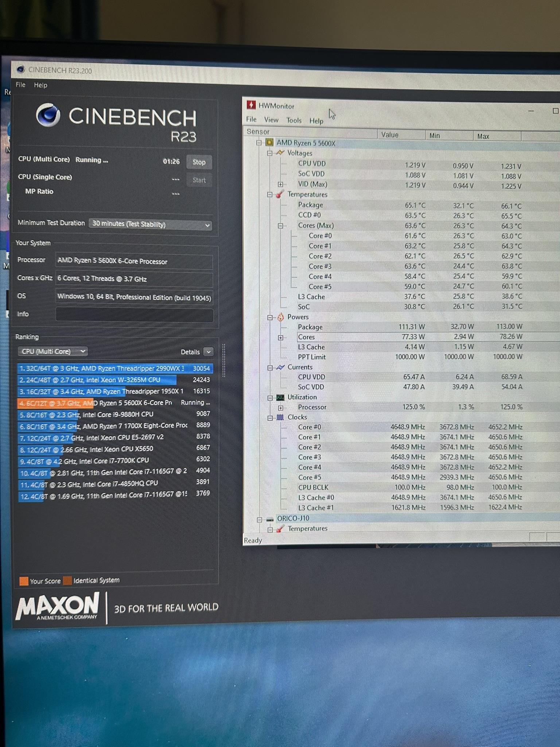Click the Utilization chip icon
This screenshot has width=560, height=747.
280,397
